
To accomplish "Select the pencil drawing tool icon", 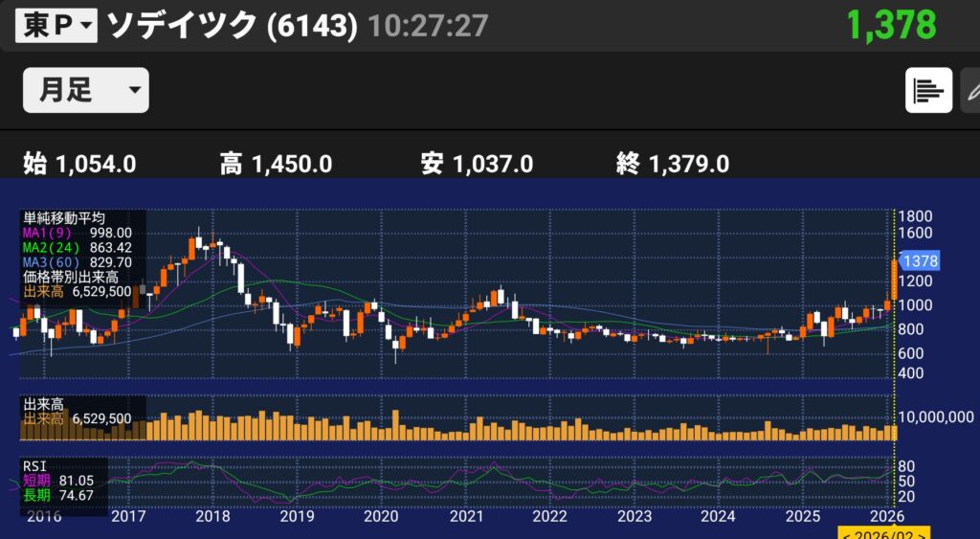I will [x=970, y=91].
